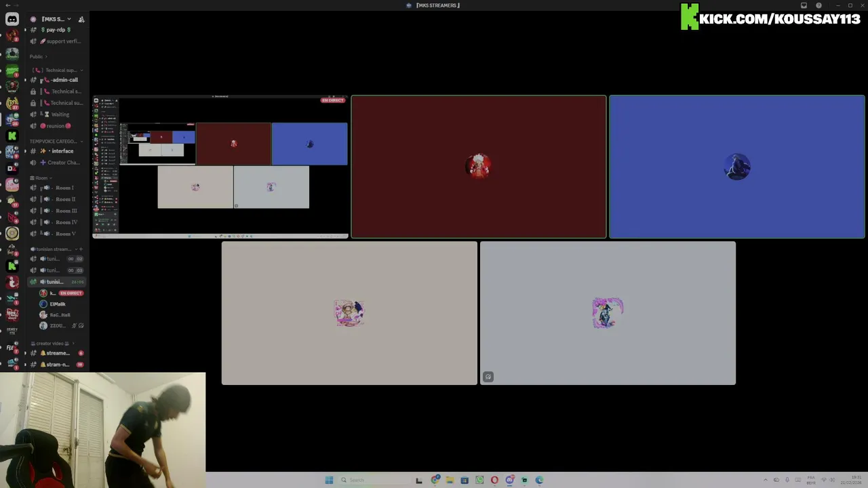This screenshot has height=488, width=868.
Task: Click the create channel plus icon beside tunisian stream
Action: pyautogui.click(x=81, y=249)
